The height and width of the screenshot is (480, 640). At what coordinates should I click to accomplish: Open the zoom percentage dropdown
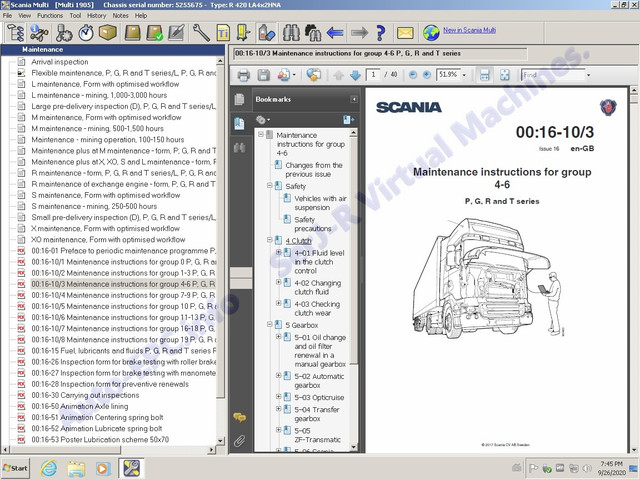464,75
